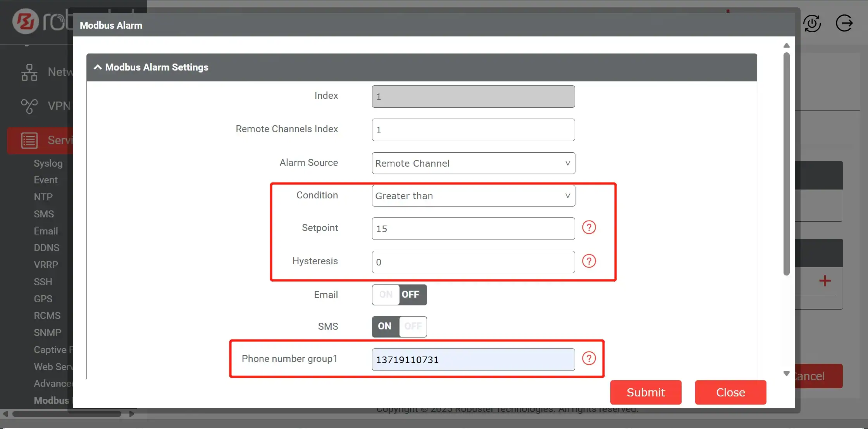
Task: Turn Email notification ON
Action: click(x=385, y=295)
